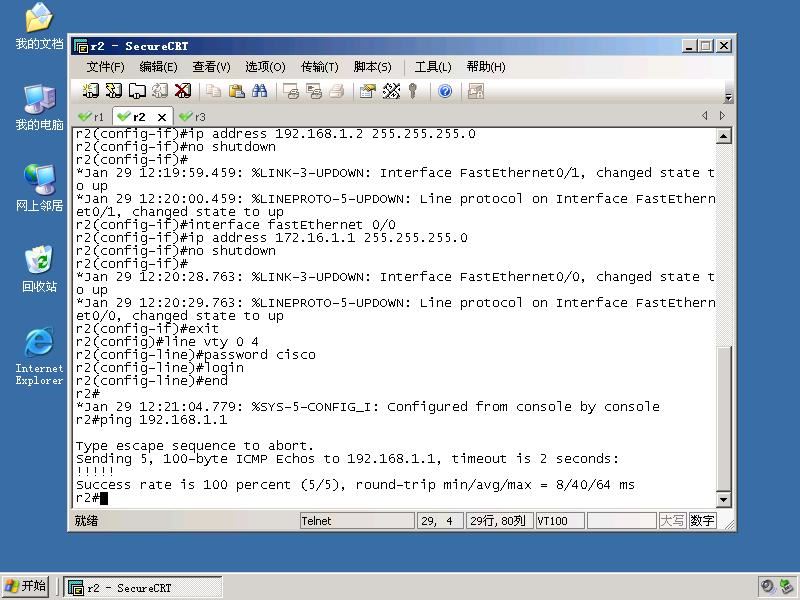Viewport: 800px width, 600px height.
Task: Click the 'ping 192.168.1.1' command line
Action: (x=152, y=420)
